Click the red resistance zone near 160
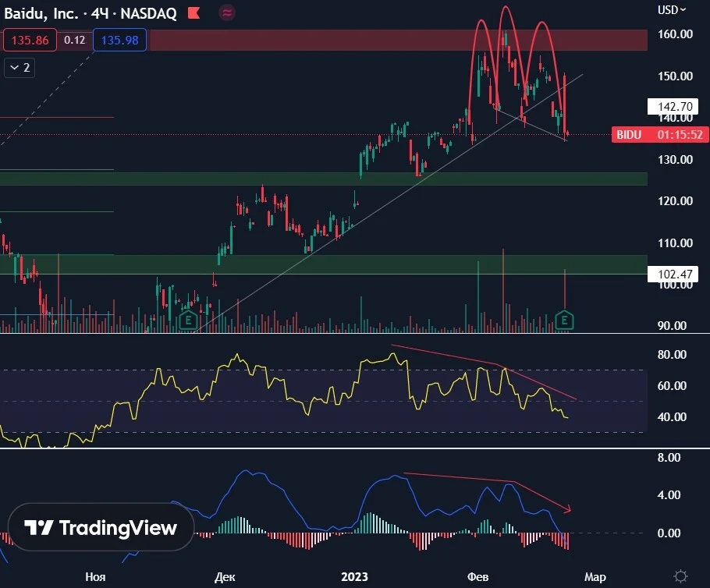 (399, 40)
